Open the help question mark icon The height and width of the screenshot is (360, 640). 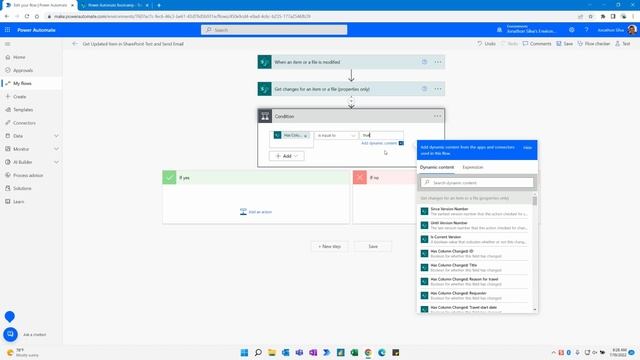click(587, 30)
